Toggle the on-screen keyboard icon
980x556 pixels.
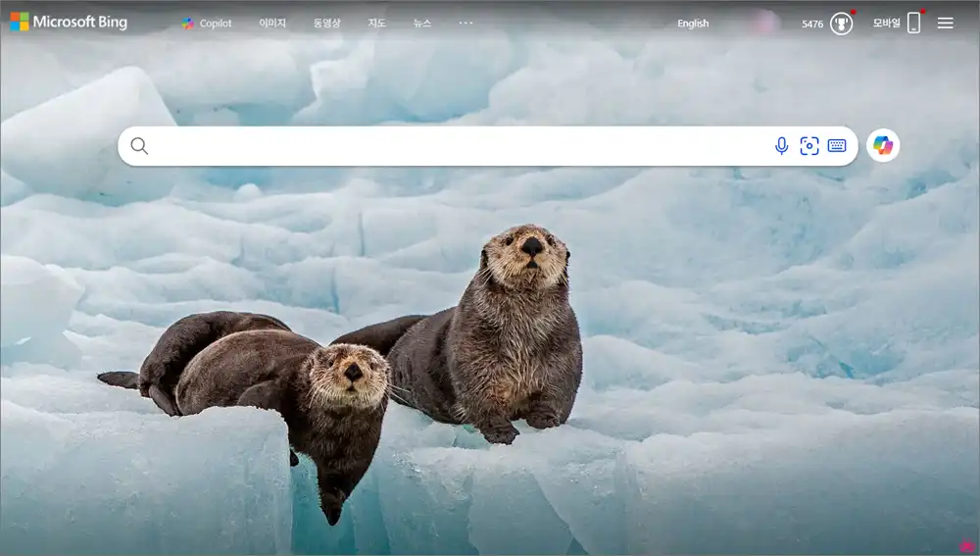click(x=836, y=146)
